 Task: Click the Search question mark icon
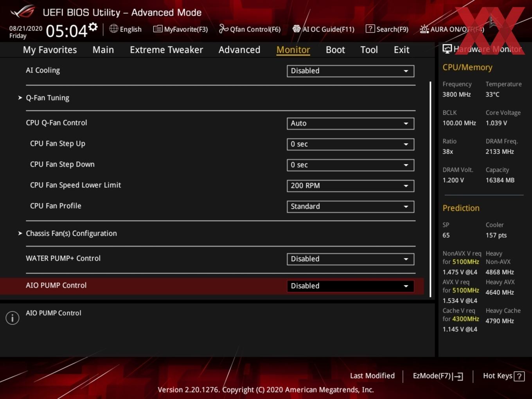[x=370, y=29]
